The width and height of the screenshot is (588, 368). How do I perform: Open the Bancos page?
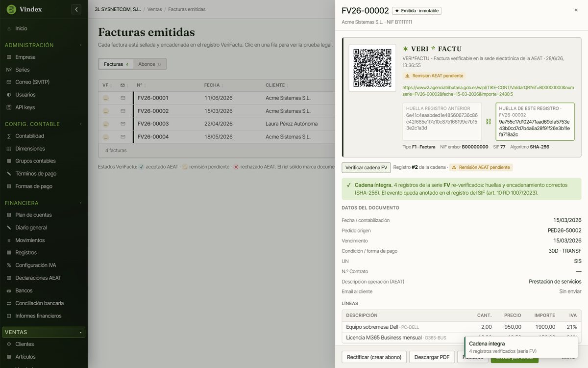point(24,290)
